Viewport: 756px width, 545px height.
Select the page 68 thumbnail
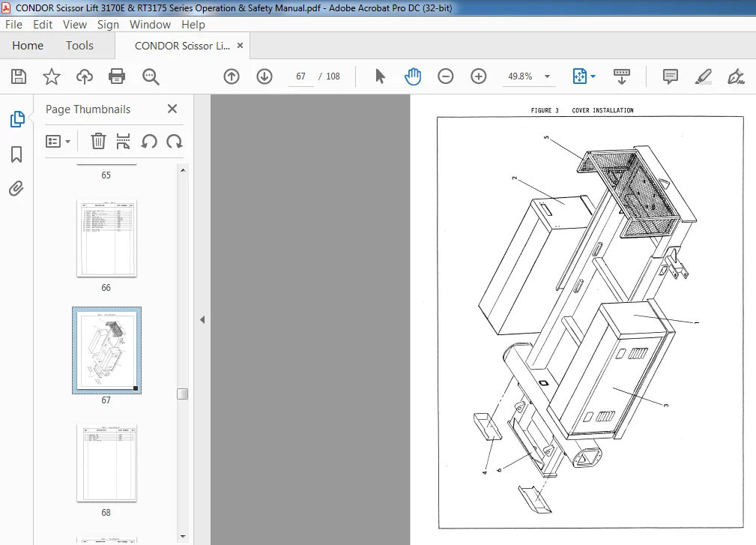pyautogui.click(x=106, y=463)
